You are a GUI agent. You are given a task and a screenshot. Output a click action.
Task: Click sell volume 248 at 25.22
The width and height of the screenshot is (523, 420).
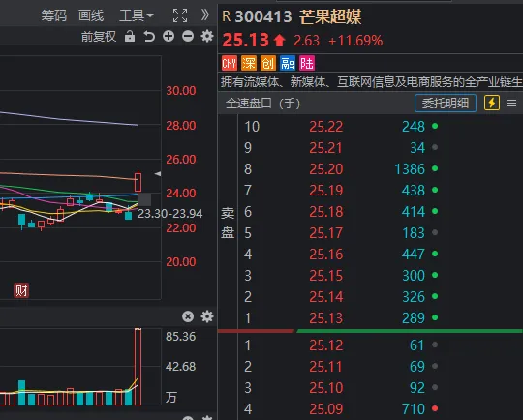click(x=414, y=127)
